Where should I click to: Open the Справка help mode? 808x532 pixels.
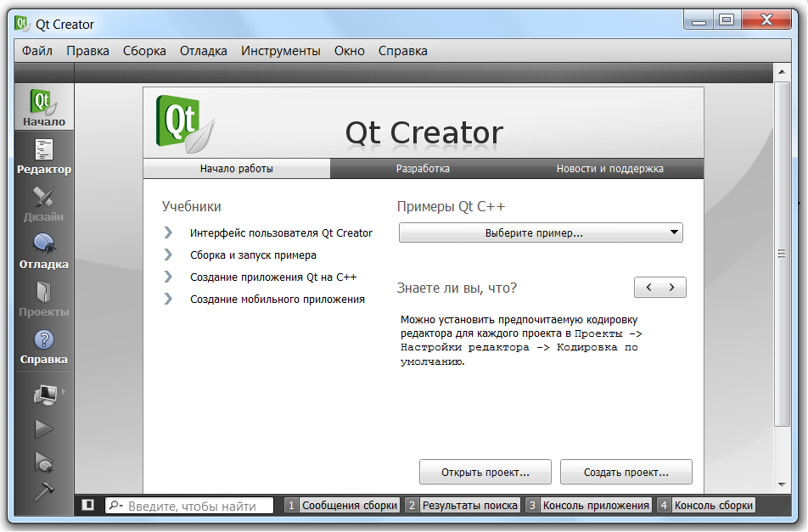[44, 346]
